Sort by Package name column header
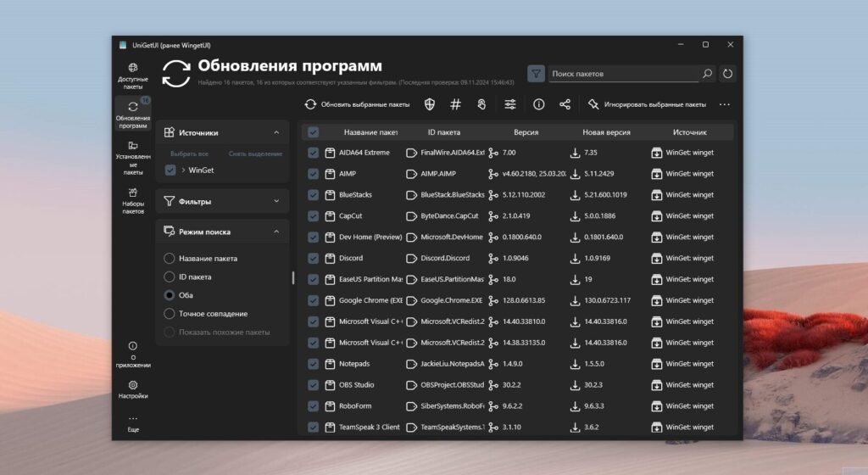 tap(370, 132)
